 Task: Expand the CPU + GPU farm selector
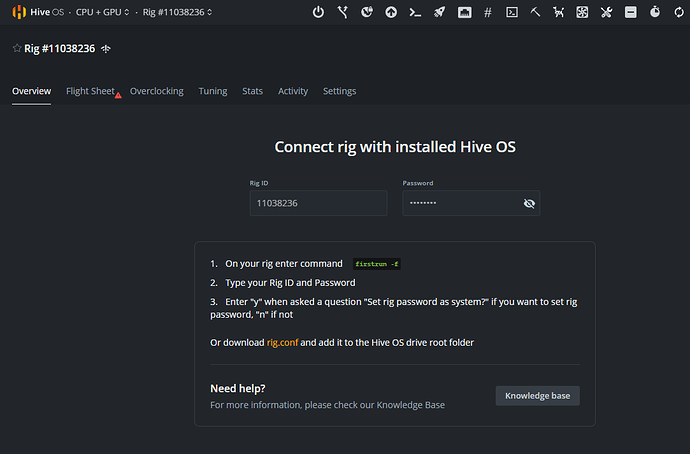tap(103, 12)
